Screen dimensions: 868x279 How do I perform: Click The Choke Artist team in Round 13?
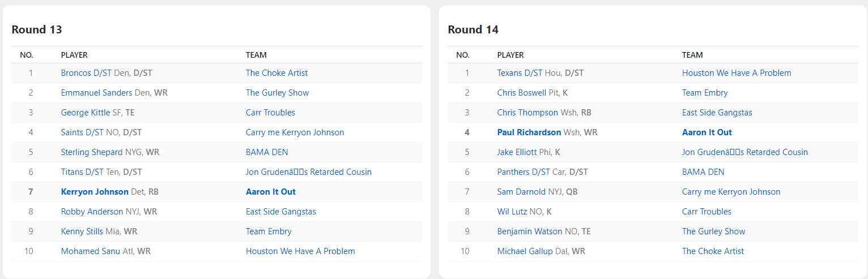pos(276,73)
